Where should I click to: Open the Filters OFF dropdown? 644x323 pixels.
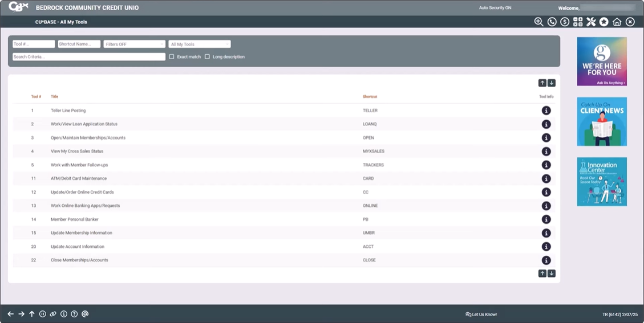[x=134, y=44]
